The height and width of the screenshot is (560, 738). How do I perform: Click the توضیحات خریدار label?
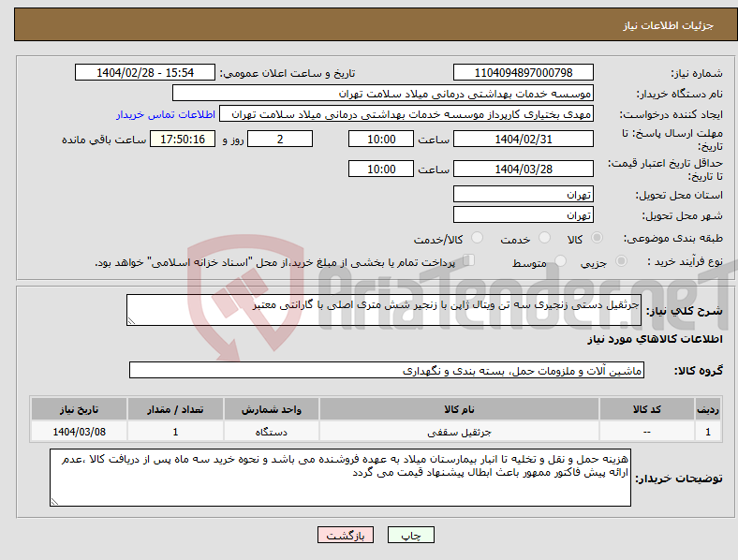(679, 479)
